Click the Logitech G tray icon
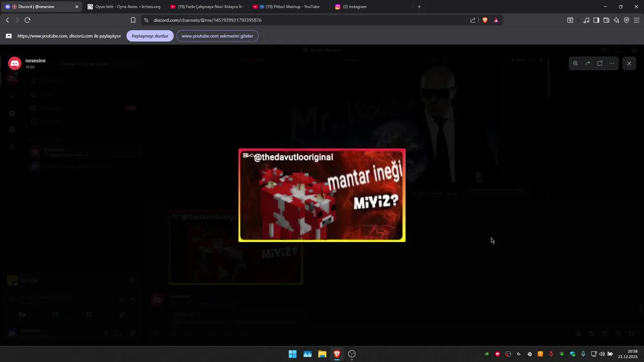The image size is (644, 362). pyautogui.click(x=519, y=354)
